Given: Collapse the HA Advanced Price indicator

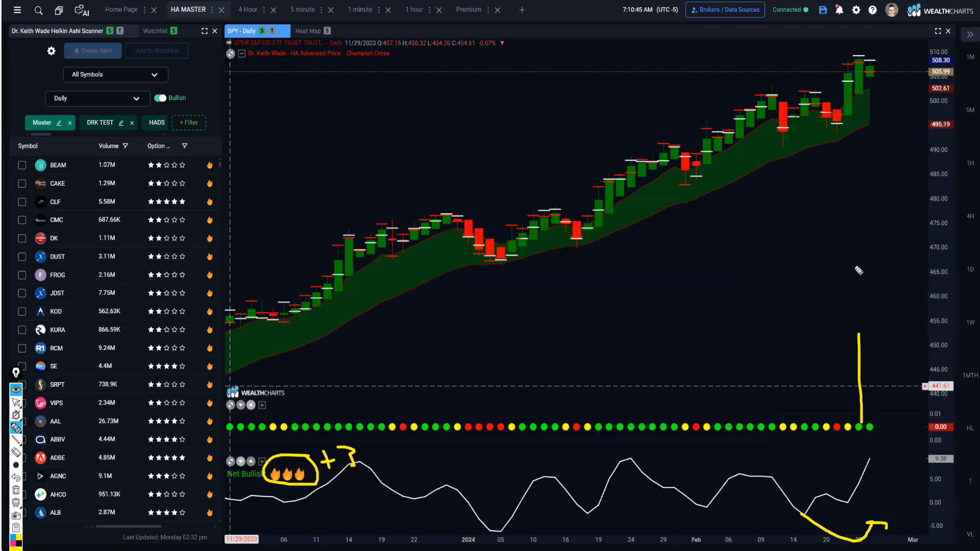Looking at the screenshot, I should coord(242,54).
